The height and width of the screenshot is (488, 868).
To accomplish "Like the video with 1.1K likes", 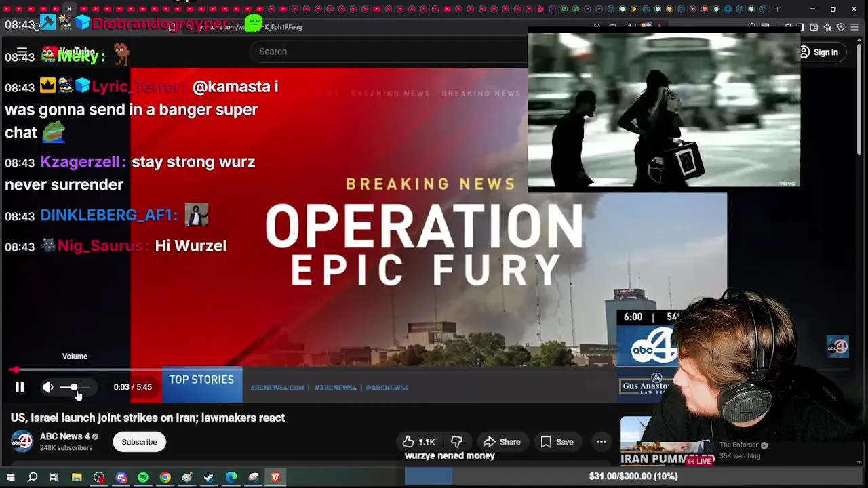I will (418, 442).
